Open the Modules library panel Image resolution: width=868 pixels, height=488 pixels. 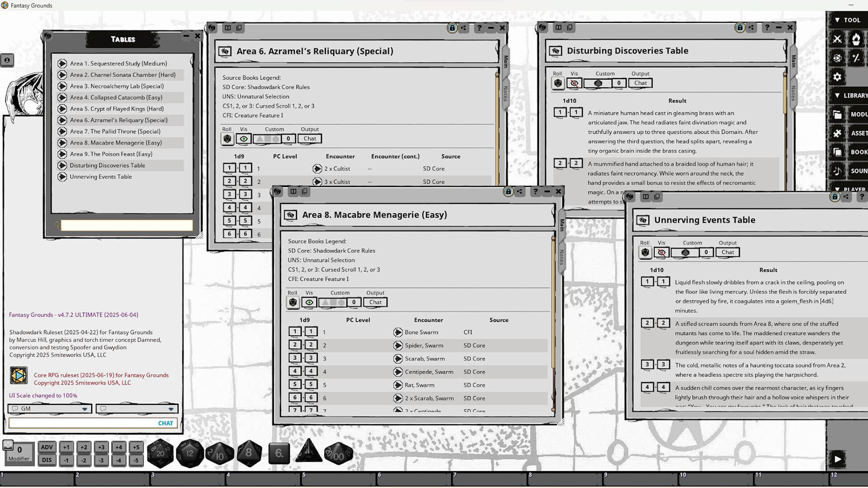(837, 114)
